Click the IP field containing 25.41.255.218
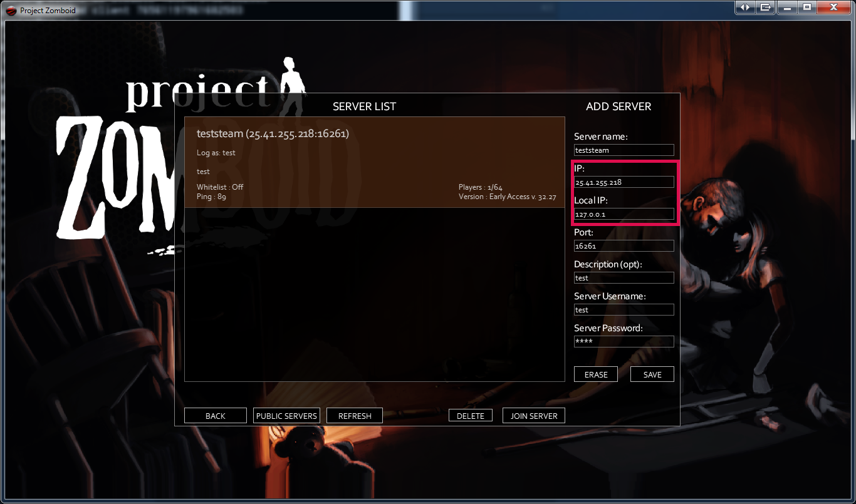Screen dimensions: 856x504 click(624, 182)
